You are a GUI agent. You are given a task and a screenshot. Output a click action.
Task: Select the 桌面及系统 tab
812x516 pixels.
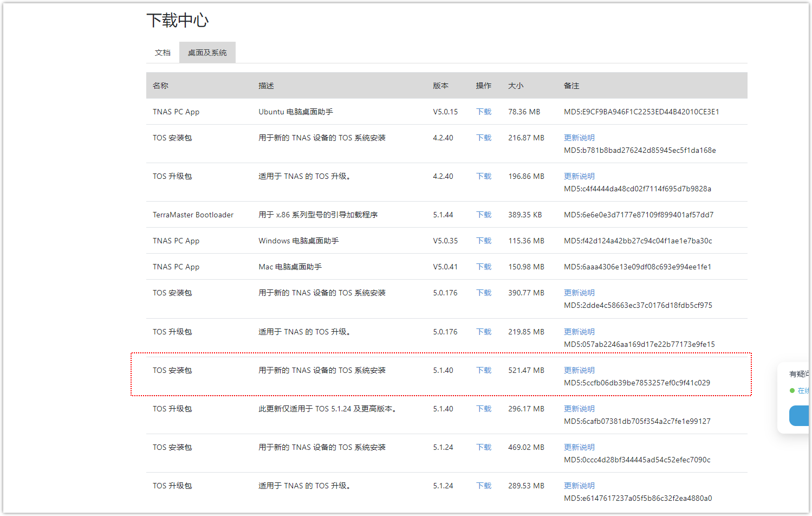pos(207,53)
